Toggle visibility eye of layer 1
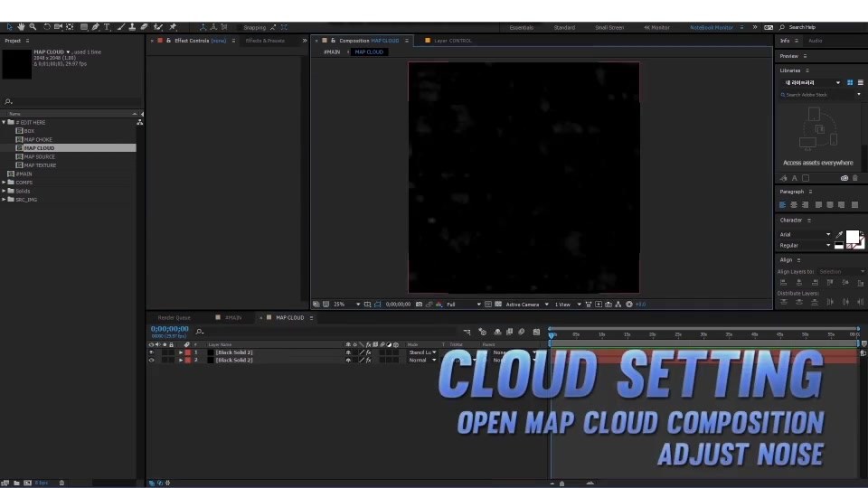The height and width of the screenshot is (488, 868). pyautogui.click(x=151, y=352)
